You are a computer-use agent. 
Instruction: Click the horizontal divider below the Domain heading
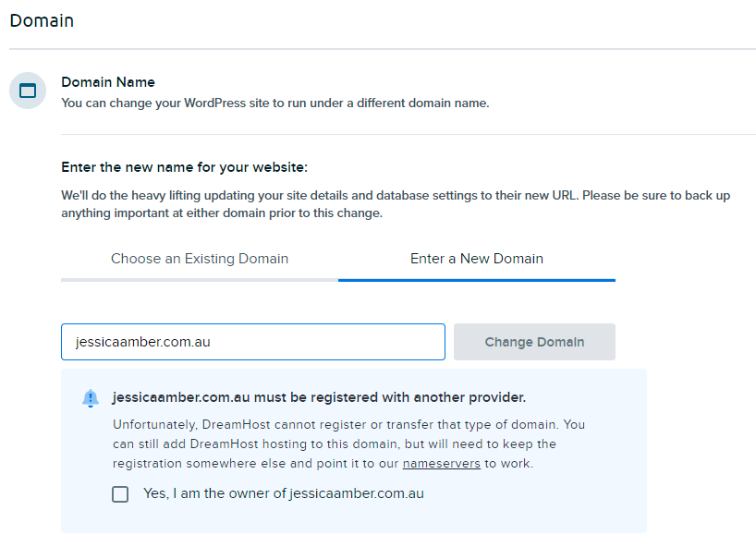(x=383, y=49)
